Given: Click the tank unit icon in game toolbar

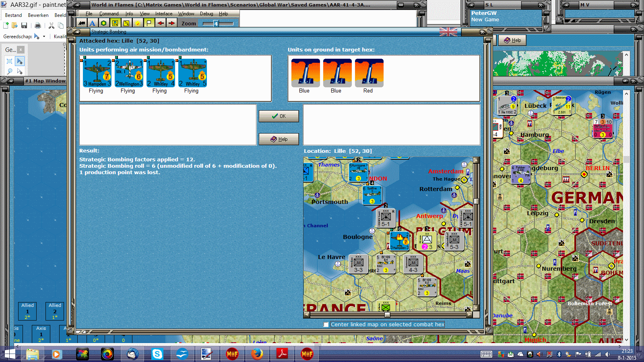Looking at the screenshot, I should coord(82,23).
